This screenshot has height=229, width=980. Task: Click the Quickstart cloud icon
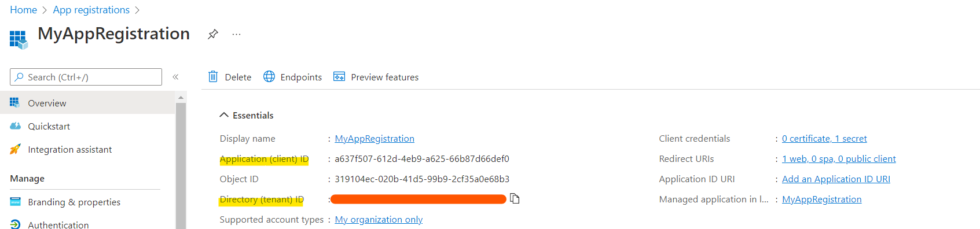point(16,126)
